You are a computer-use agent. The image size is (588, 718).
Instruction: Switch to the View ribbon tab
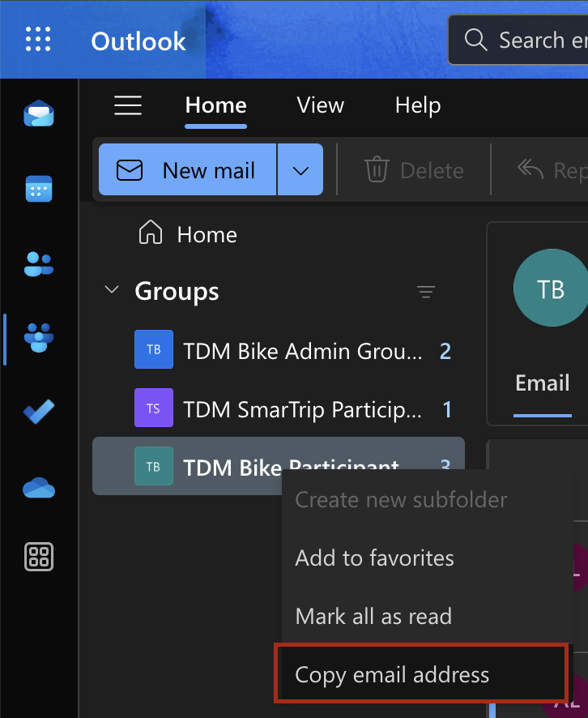point(320,105)
